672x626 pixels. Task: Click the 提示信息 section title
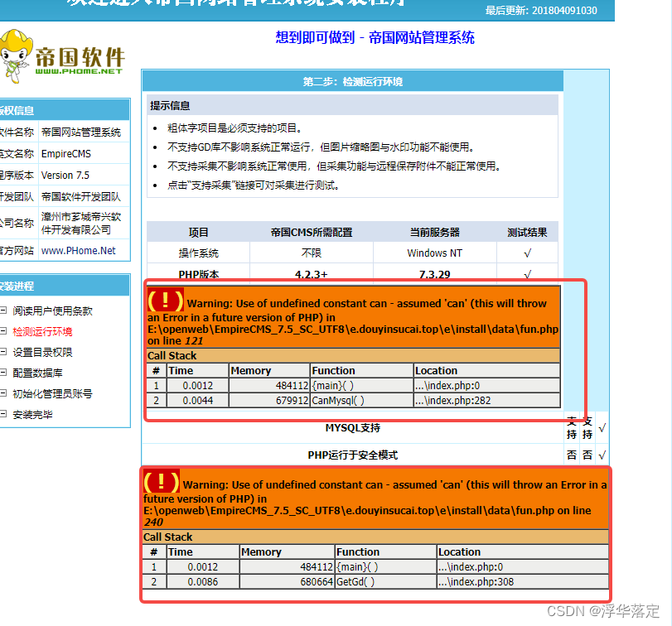[170, 105]
